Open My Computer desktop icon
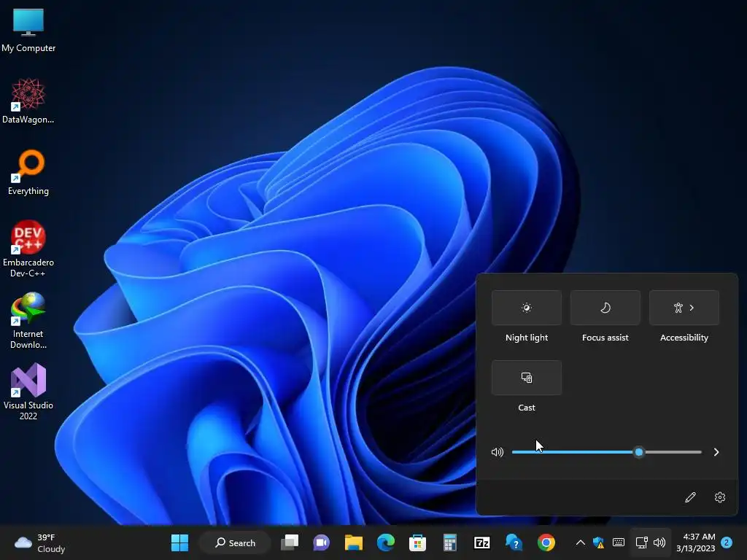 pyautogui.click(x=28, y=31)
